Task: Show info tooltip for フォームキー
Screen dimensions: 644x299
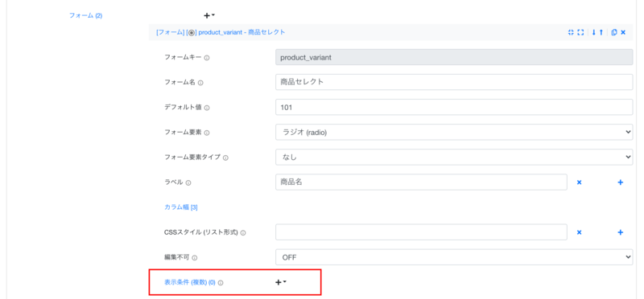Action: tap(207, 58)
